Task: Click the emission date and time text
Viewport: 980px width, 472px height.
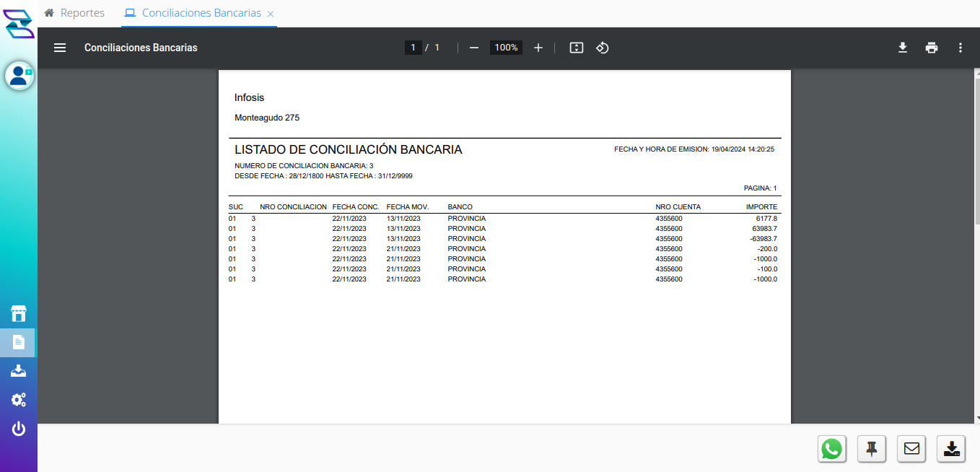Action: pos(694,149)
